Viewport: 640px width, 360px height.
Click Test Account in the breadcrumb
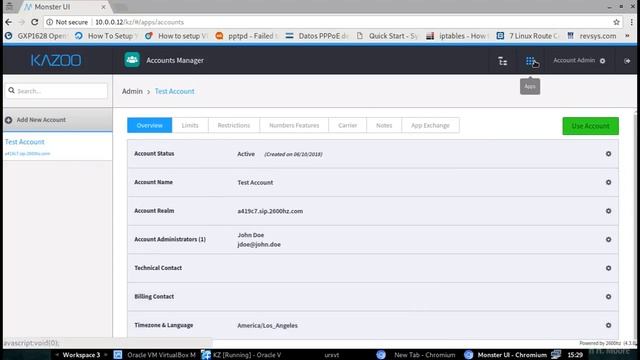175,91
